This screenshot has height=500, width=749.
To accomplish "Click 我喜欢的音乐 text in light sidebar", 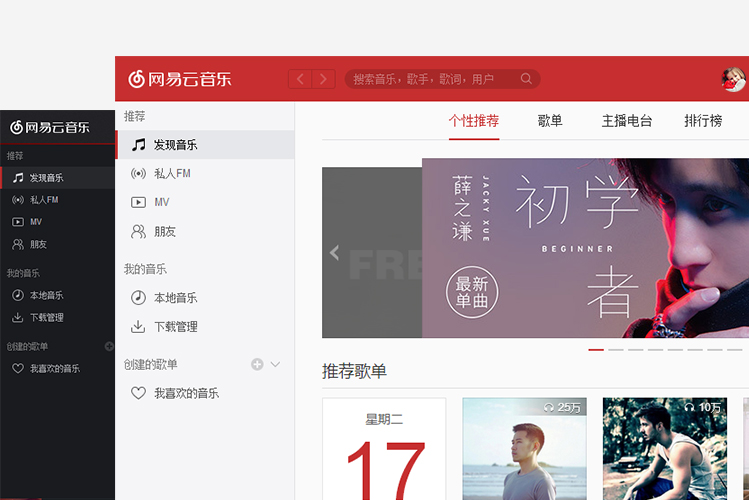I will pyautogui.click(x=186, y=394).
